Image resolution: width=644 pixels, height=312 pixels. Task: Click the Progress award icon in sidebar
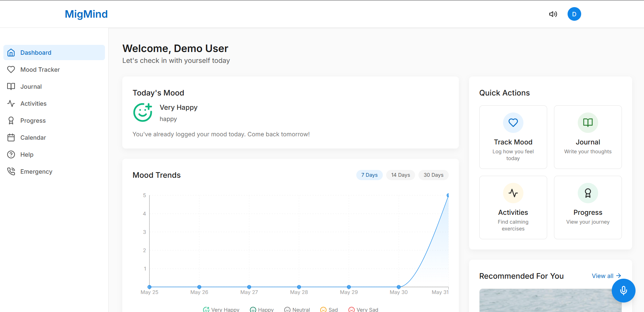click(11, 121)
